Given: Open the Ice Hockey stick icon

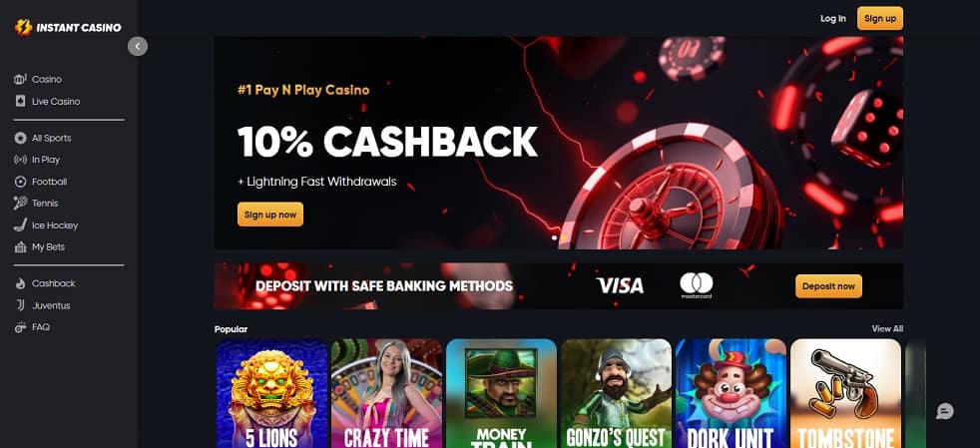Looking at the screenshot, I should [20, 225].
